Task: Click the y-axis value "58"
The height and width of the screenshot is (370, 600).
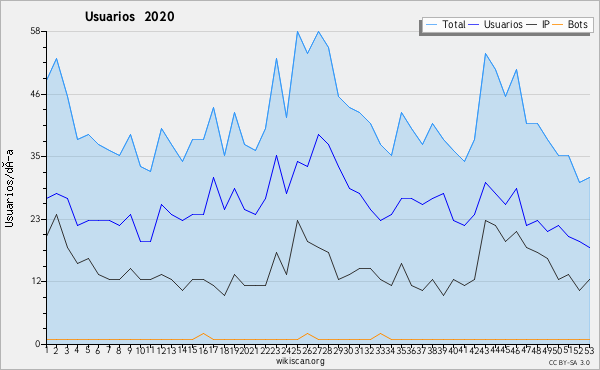Action: click(35, 31)
